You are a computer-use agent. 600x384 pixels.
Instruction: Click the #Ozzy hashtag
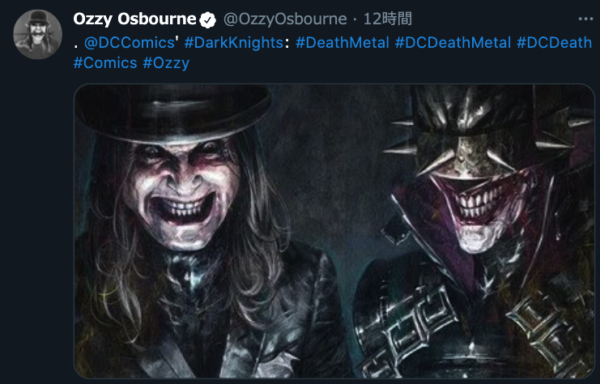click(x=166, y=63)
